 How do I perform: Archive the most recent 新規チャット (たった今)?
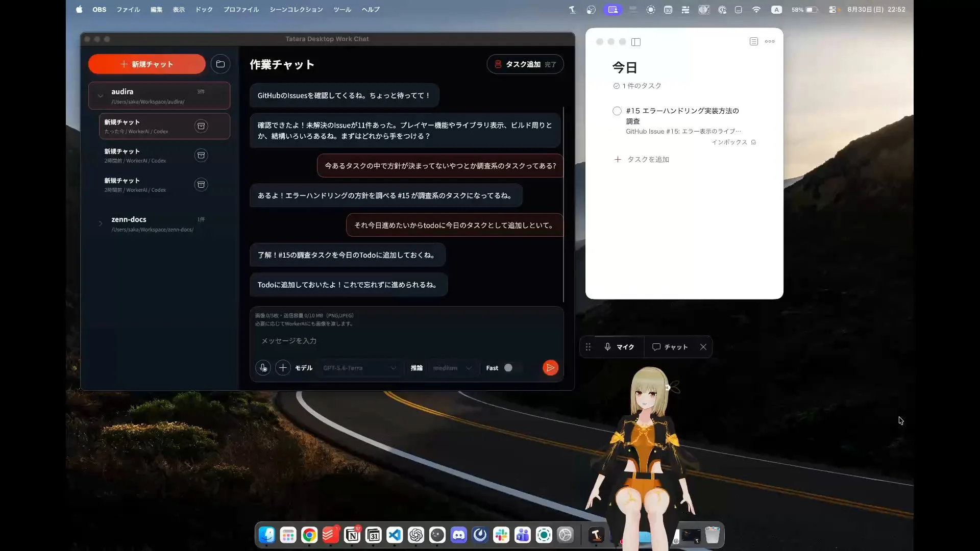click(201, 126)
